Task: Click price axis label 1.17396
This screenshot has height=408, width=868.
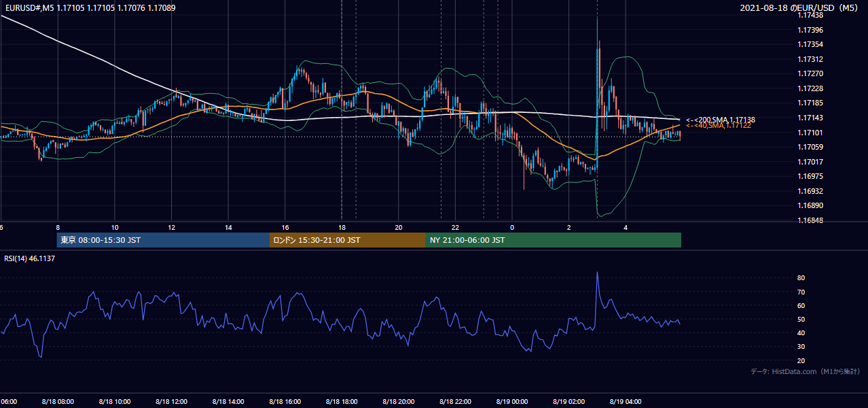Action: [x=811, y=30]
